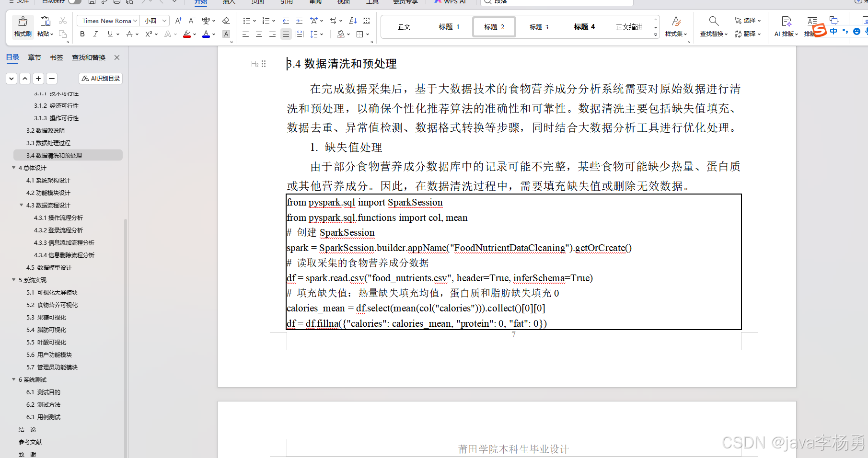Apply the 标题 3 style
Screen dimensions: 868x458
(539, 27)
